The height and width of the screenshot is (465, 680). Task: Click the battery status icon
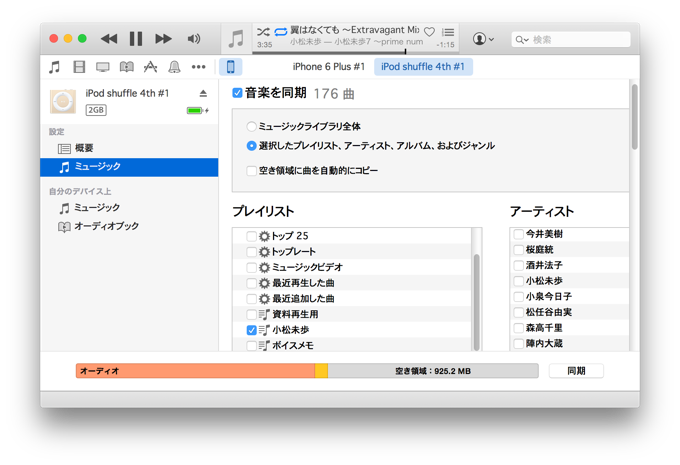click(x=197, y=111)
